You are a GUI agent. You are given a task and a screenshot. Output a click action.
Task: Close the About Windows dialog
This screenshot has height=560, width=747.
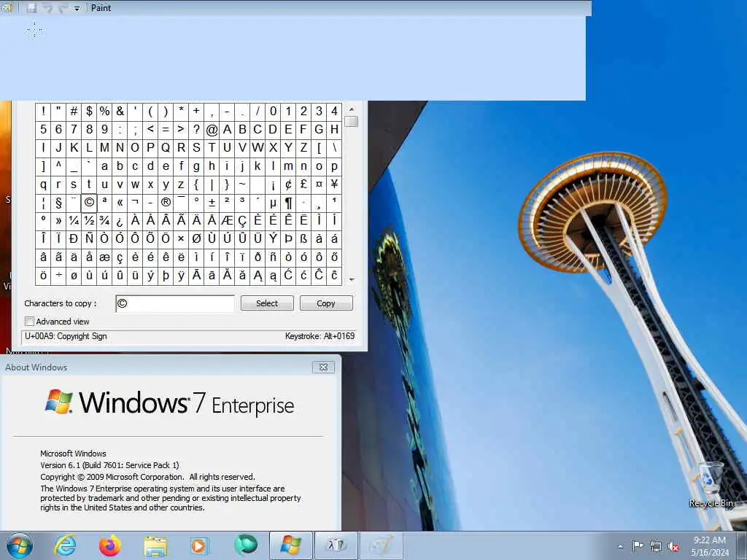(x=323, y=367)
